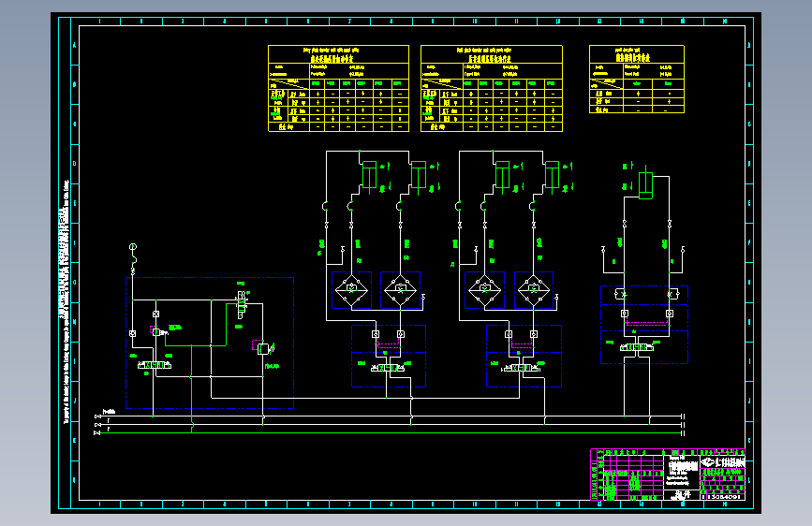This screenshot has width=812, height=526.
Task: Select the green bottom line port at left end
Action: [x=96, y=432]
